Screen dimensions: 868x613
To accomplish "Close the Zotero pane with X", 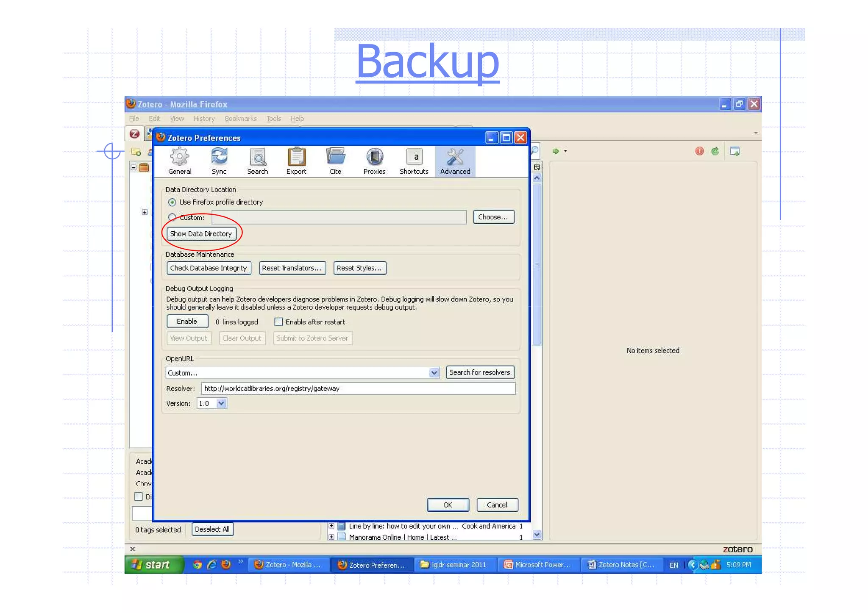I will (x=133, y=549).
